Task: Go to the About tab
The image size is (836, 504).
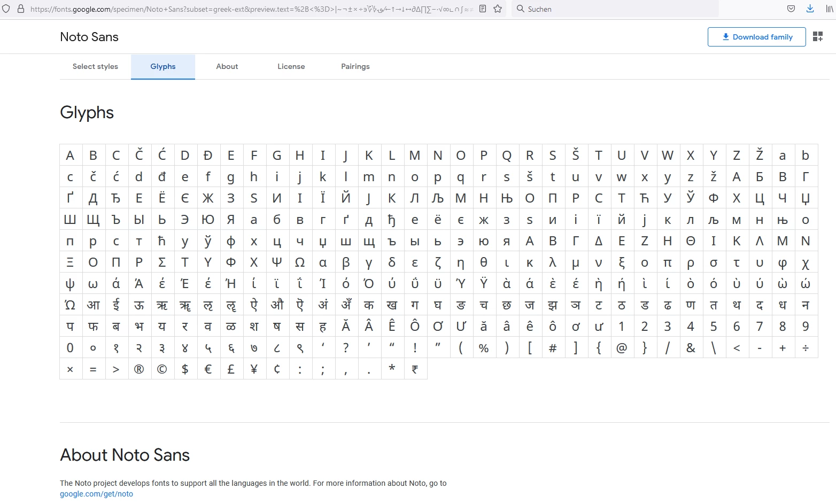Action: 227,66
